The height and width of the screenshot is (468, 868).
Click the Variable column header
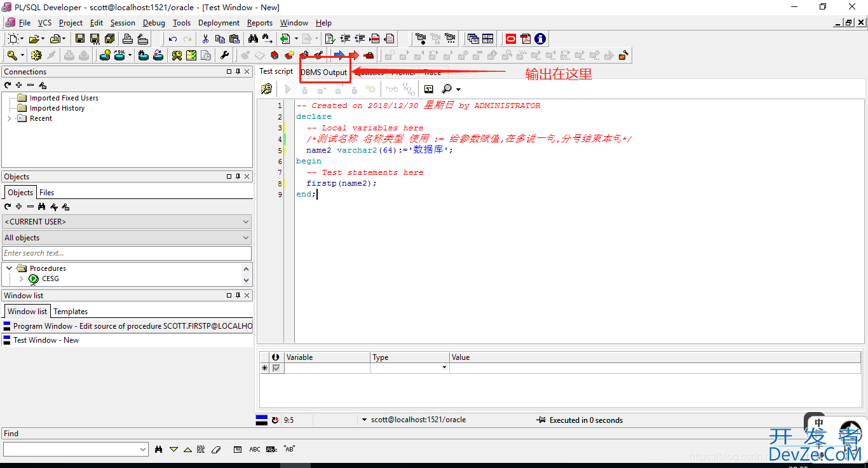click(327, 357)
